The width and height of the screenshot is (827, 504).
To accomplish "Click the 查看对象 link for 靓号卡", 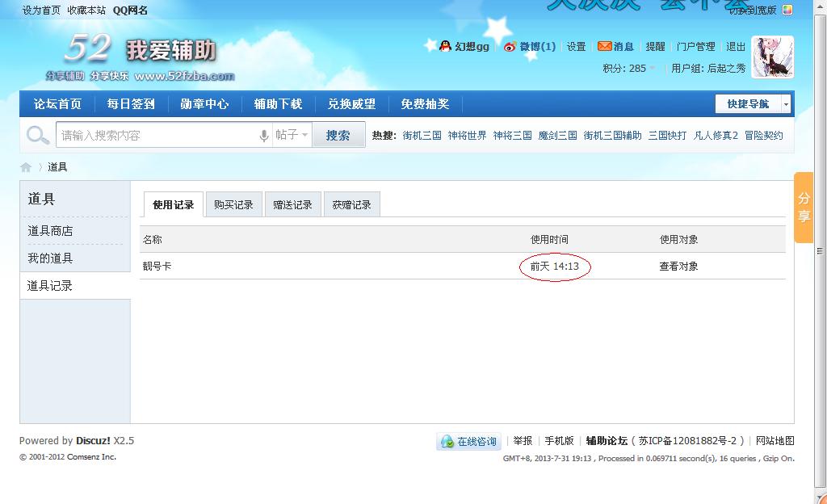I will (x=678, y=267).
